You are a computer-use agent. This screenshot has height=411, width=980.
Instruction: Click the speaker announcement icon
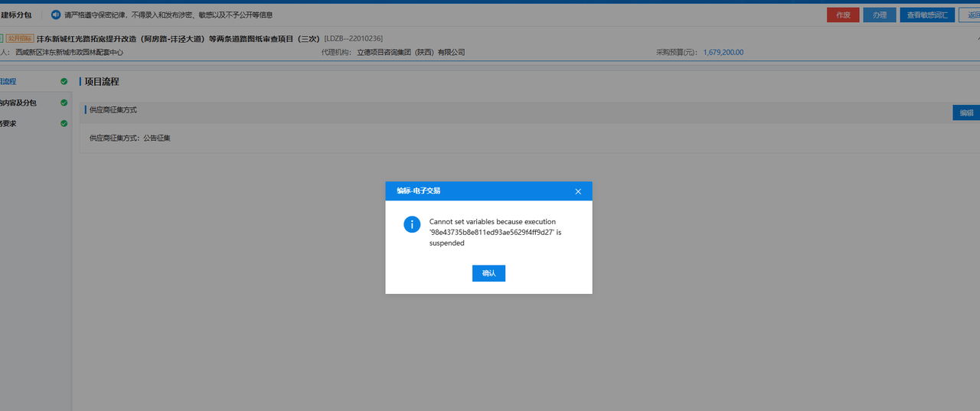[56, 15]
